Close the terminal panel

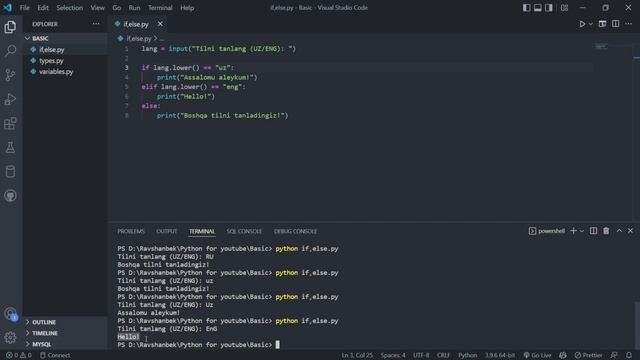pos(630,231)
